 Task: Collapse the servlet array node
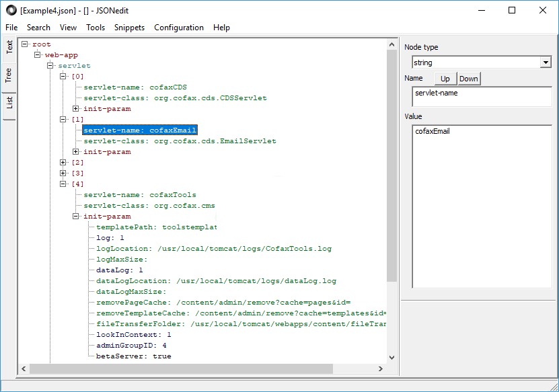tap(50, 66)
